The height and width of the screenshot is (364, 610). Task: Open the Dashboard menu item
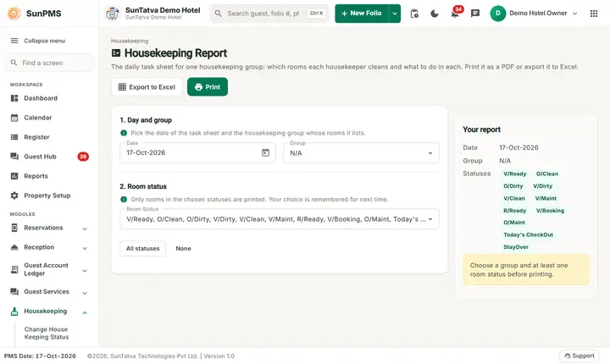point(49,98)
